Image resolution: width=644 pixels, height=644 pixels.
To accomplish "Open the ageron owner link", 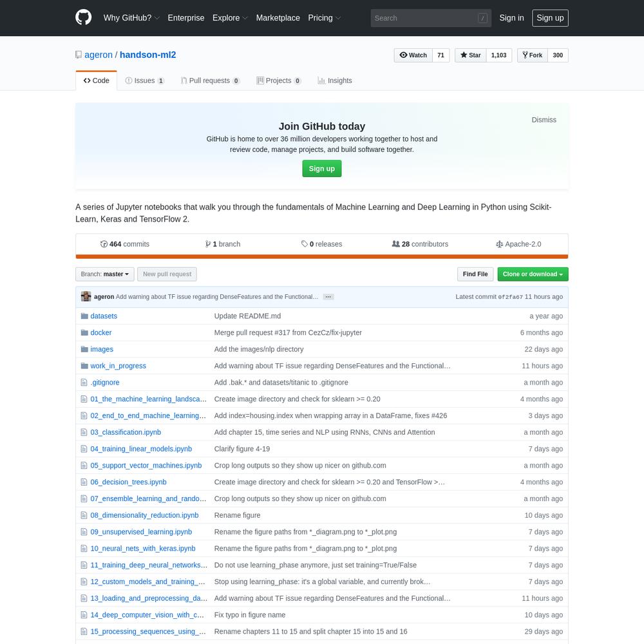I will coord(99,55).
